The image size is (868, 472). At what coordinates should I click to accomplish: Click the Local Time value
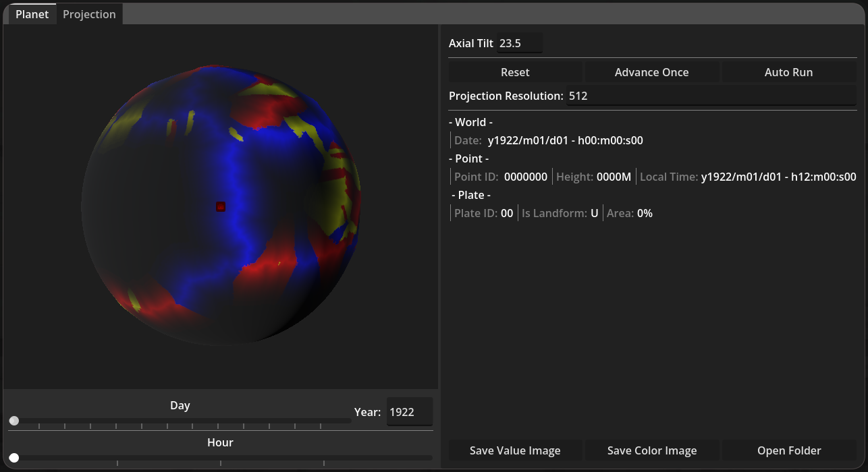[x=778, y=177]
